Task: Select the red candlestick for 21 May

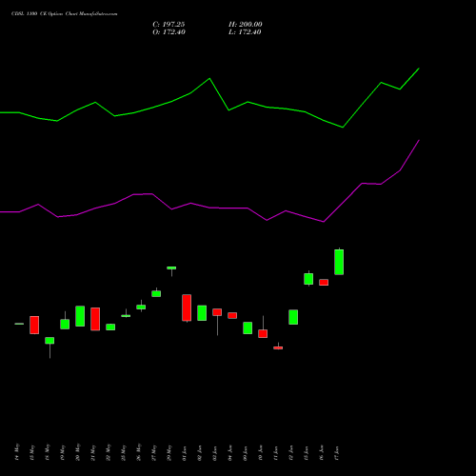Action: pyautogui.click(x=95, y=319)
